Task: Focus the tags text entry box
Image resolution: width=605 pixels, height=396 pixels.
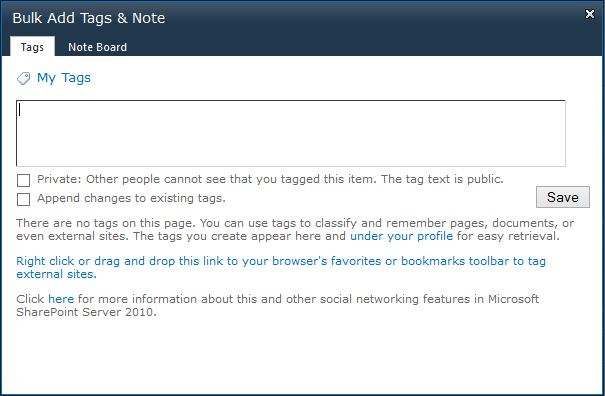Action: [x=291, y=133]
